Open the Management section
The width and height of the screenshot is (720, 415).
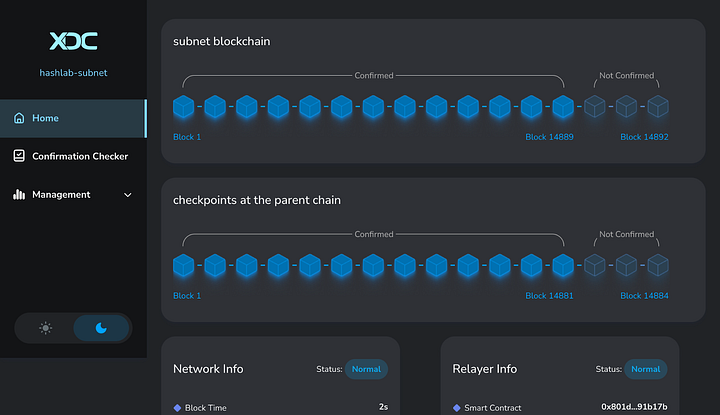61,195
